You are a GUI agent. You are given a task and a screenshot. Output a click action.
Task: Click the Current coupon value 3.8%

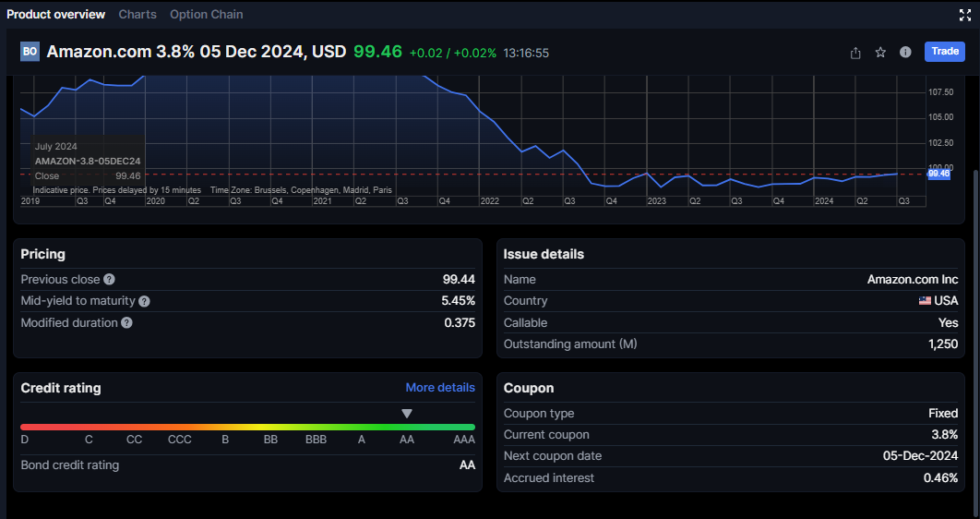coord(944,435)
